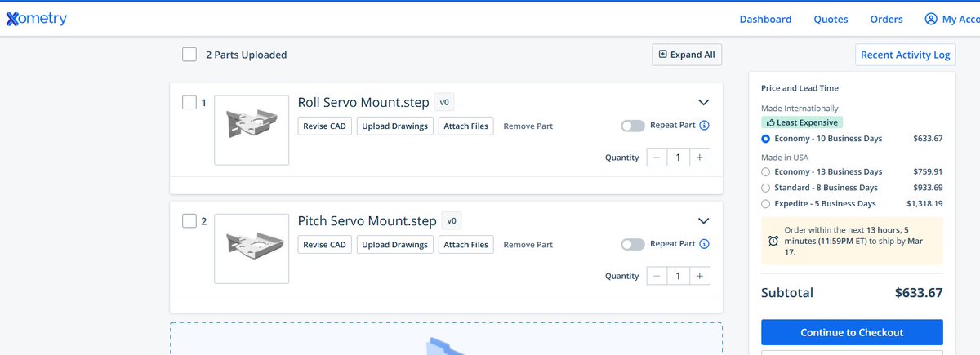
Task: Click v0 version tag on Pitch Servo Mount
Action: tap(452, 221)
